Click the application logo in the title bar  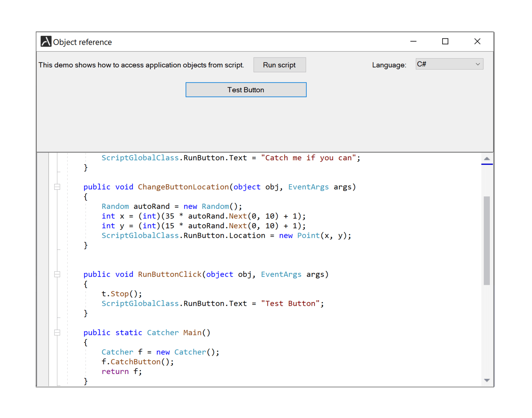pyautogui.click(x=46, y=41)
